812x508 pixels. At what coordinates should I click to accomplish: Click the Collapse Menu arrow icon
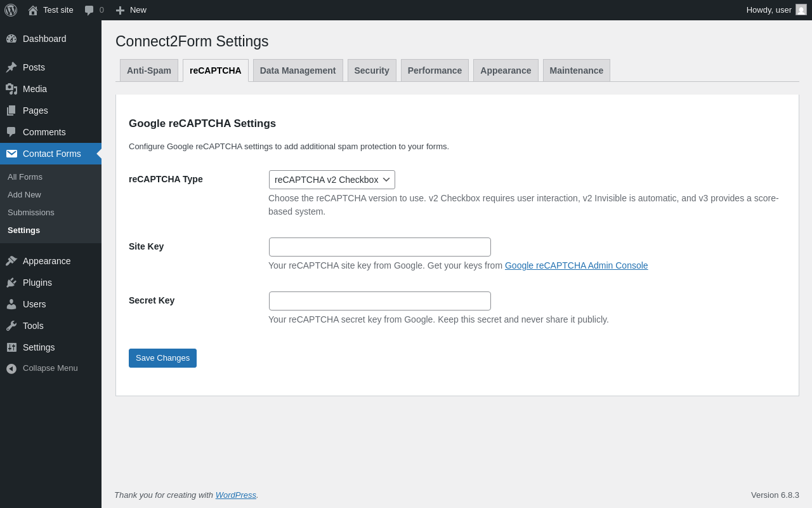pos(11,368)
